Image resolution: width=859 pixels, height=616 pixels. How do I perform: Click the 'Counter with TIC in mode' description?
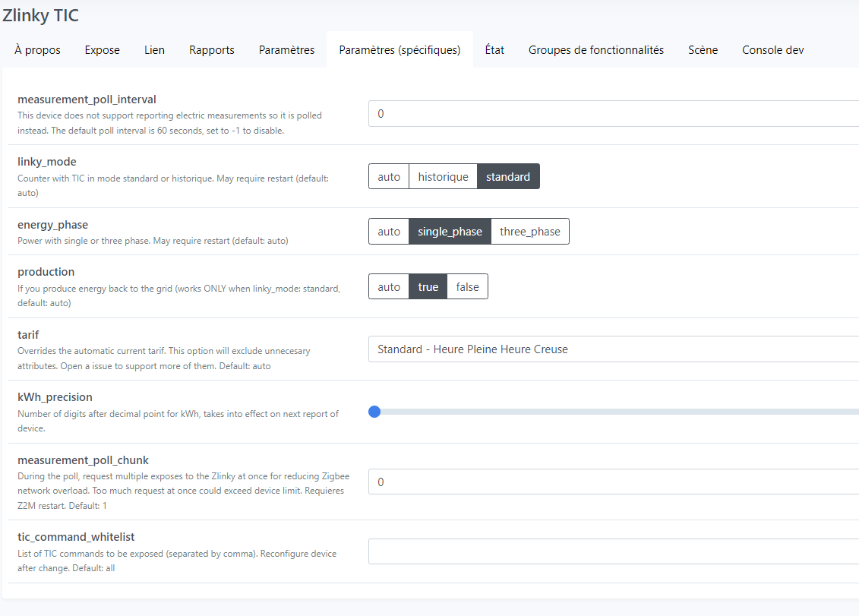173,185
